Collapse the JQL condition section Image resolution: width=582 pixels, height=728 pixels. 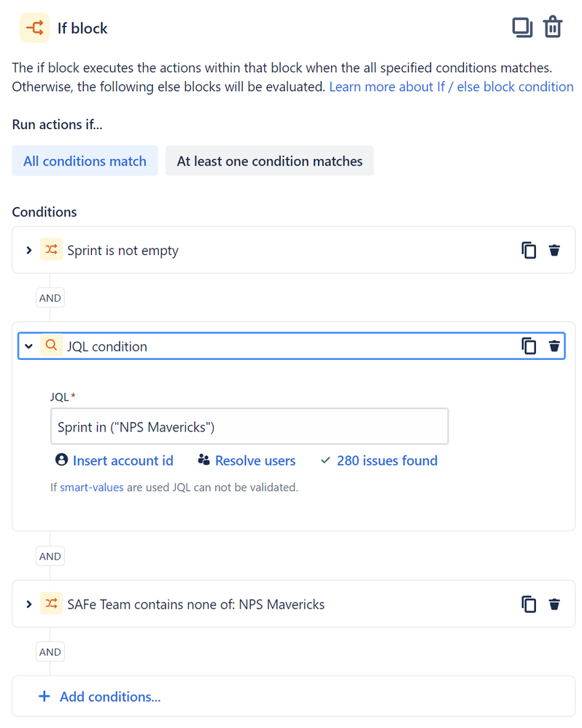click(28, 346)
